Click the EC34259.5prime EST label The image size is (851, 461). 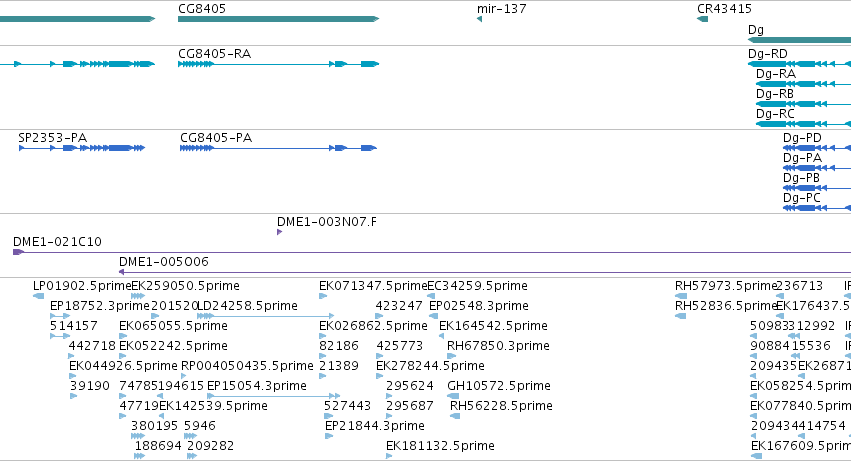[478, 286]
